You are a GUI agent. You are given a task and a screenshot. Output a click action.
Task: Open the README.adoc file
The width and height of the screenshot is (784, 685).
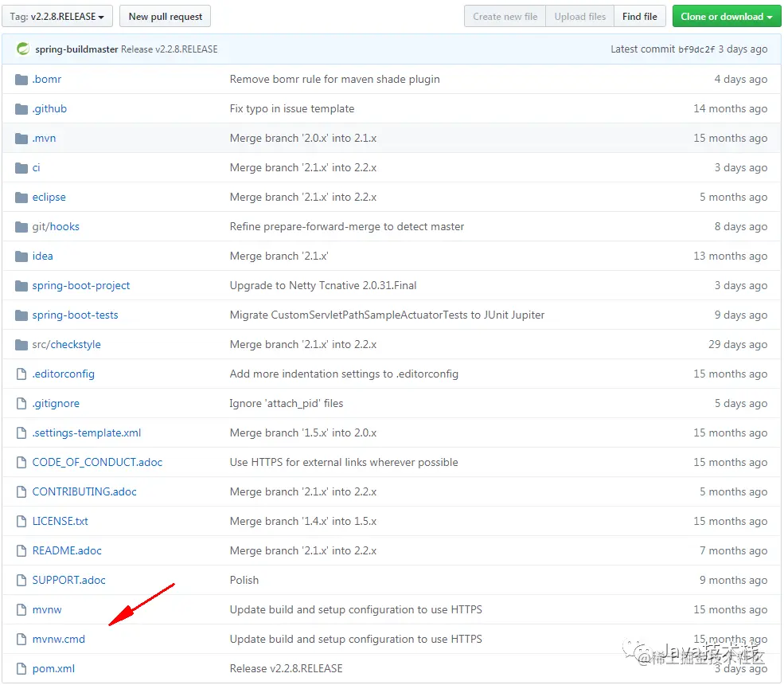(x=67, y=551)
